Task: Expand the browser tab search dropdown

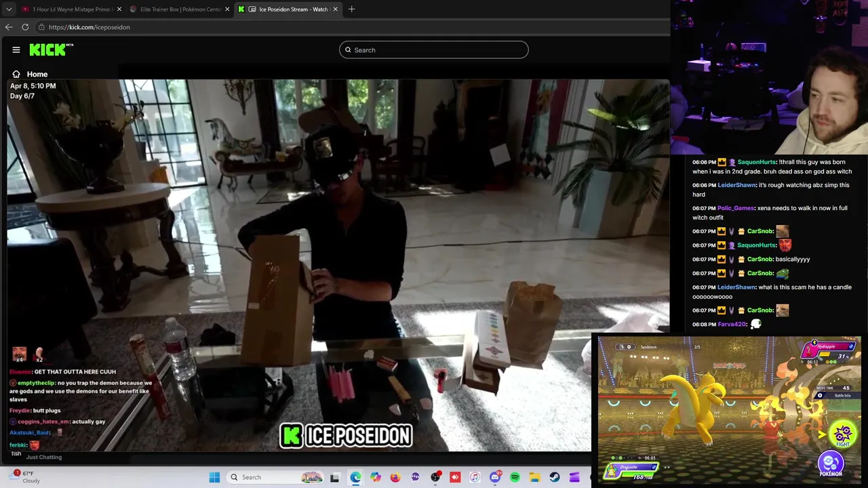Action: coord(9,9)
